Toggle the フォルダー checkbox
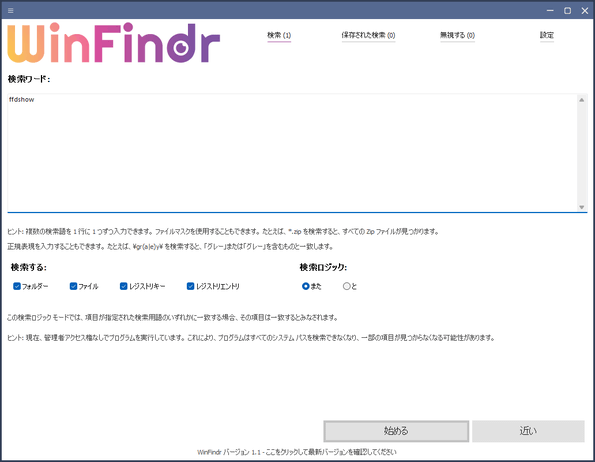This screenshot has height=462, width=595. (x=17, y=286)
